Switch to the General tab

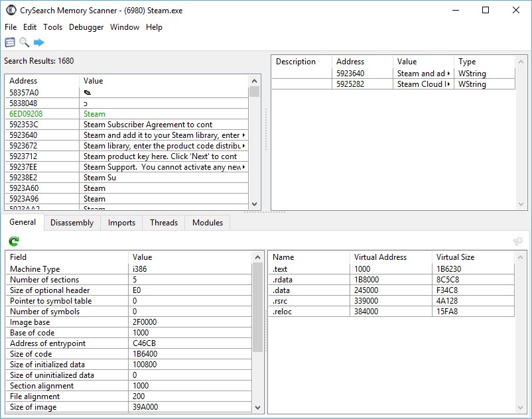pyautogui.click(x=23, y=222)
